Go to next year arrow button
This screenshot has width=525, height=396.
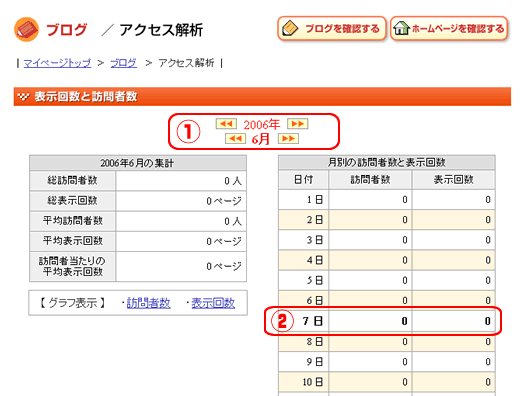[298, 124]
